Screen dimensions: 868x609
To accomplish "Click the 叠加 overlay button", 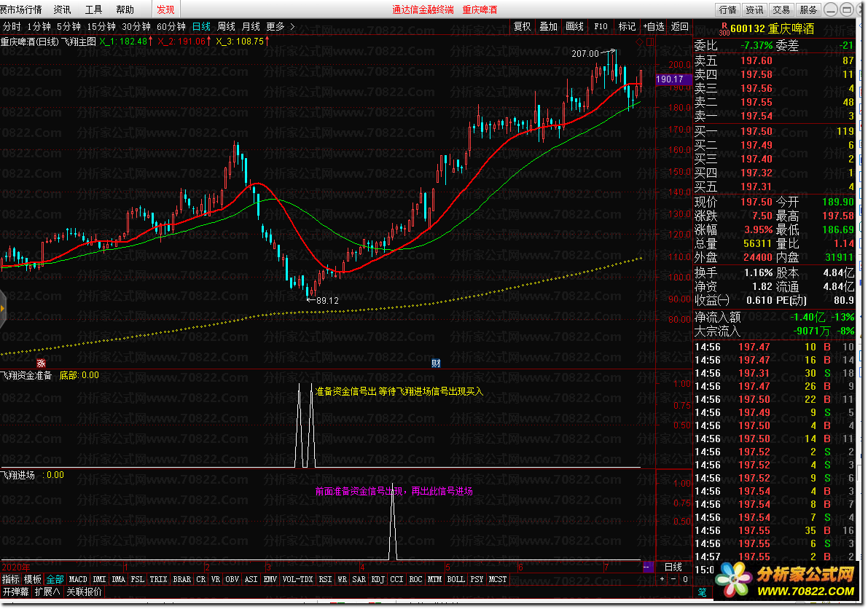I will click(548, 26).
